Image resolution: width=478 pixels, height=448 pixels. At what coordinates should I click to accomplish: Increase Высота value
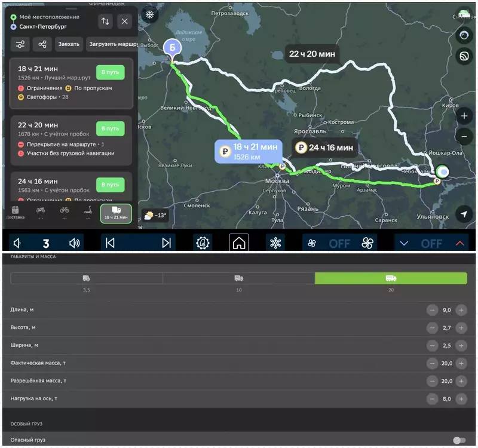click(x=461, y=328)
